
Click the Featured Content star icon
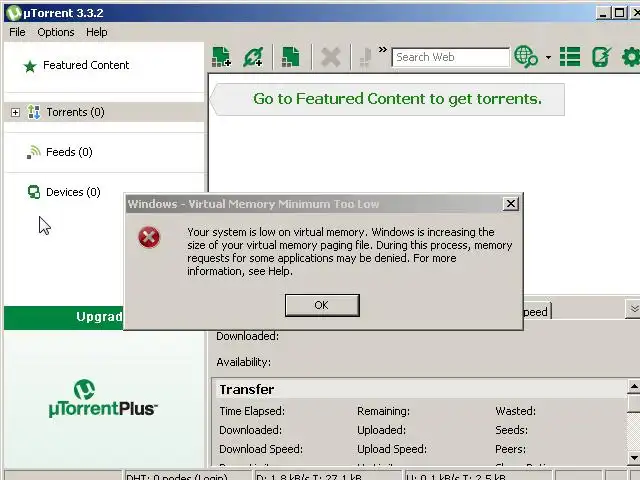tap(30, 66)
